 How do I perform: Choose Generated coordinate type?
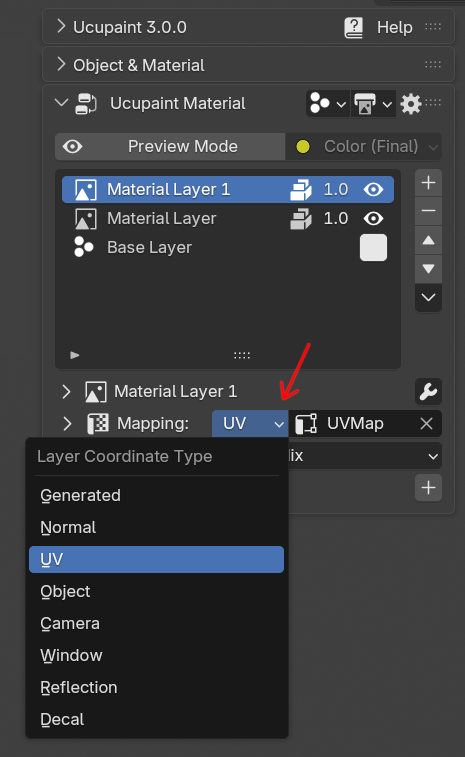[156, 495]
